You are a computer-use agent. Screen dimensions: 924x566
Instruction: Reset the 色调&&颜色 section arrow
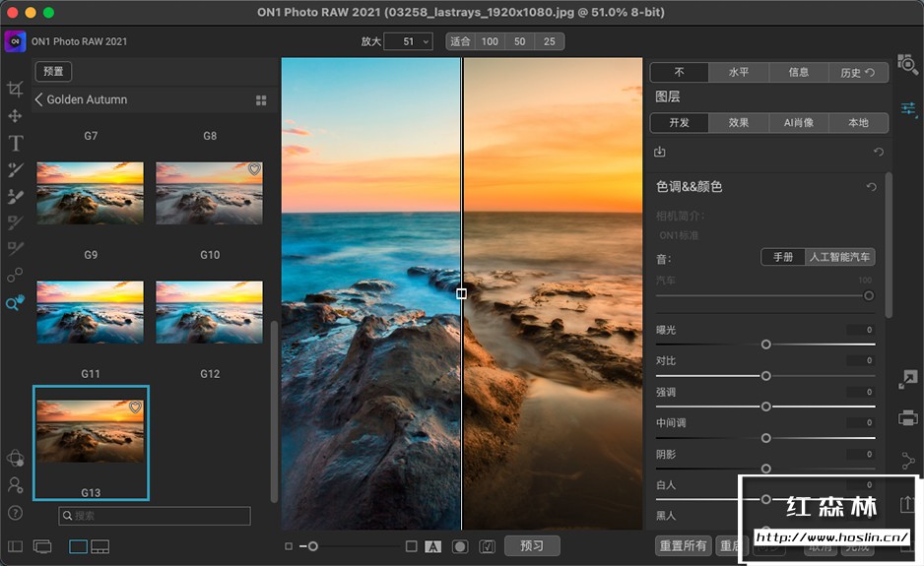point(871,187)
